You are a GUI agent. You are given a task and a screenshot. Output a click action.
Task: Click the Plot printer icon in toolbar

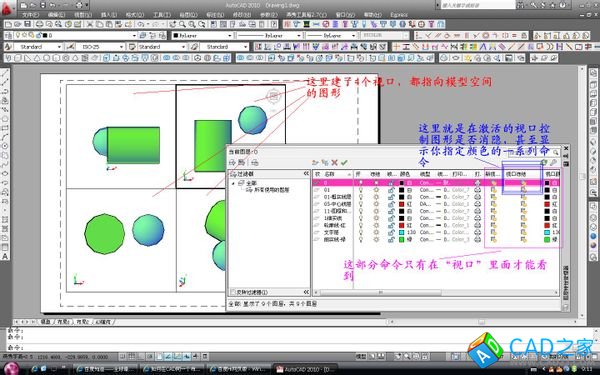click(x=39, y=24)
